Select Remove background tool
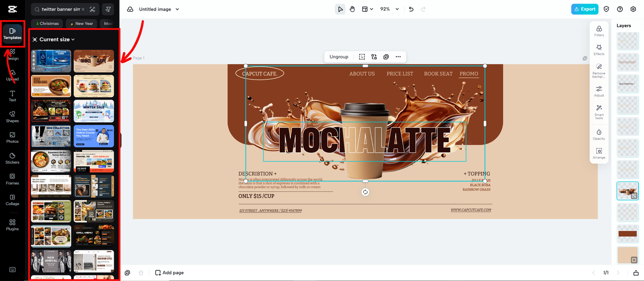This screenshot has width=644, height=281. pos(599,70)
